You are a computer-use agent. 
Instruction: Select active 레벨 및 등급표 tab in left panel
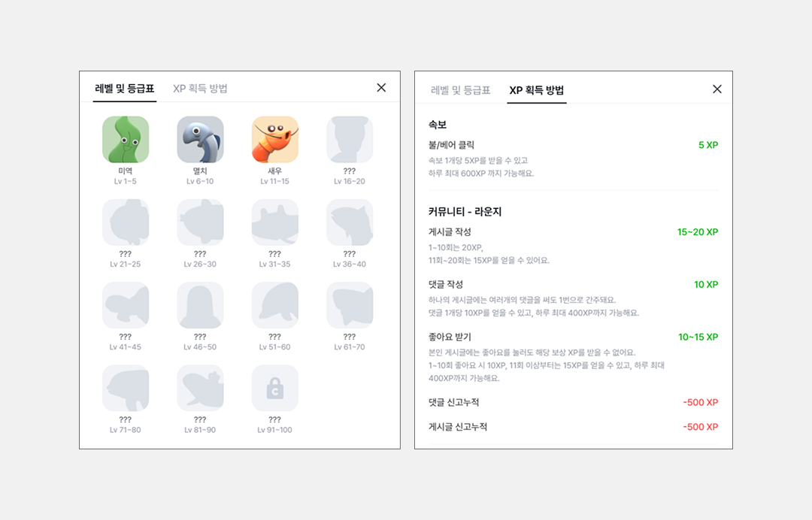125,89
